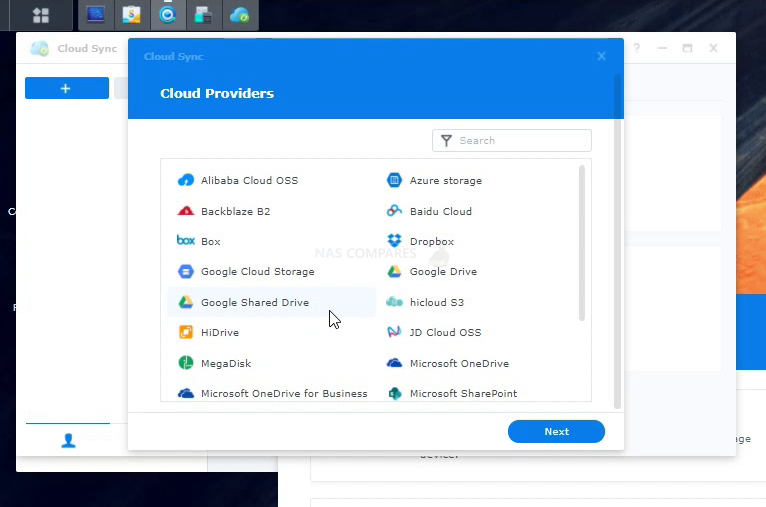The height and width of the screenshot is (507, 766).
Task: Click the filter funnel icon in search
Action: [446, 141]
